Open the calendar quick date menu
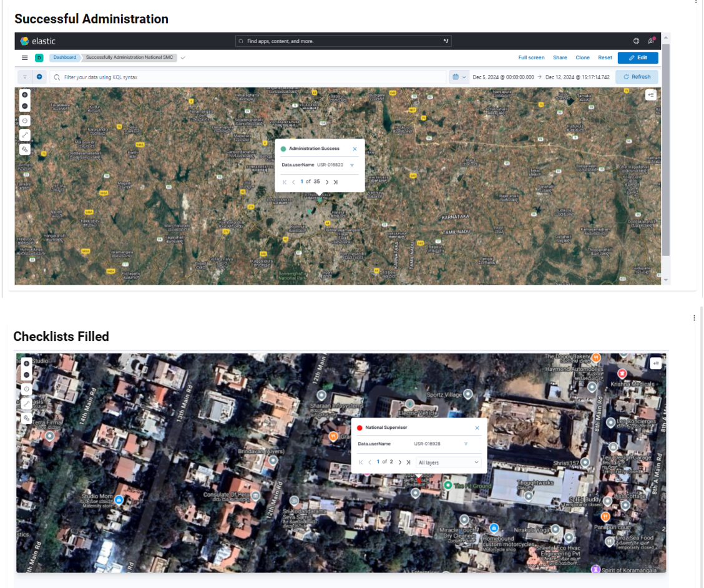 pos(459,77)
